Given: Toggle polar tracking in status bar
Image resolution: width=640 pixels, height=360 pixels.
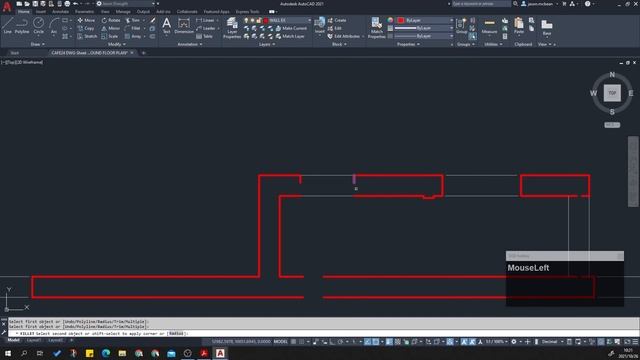Looking at the screenshot, I should tap(340, 342).
